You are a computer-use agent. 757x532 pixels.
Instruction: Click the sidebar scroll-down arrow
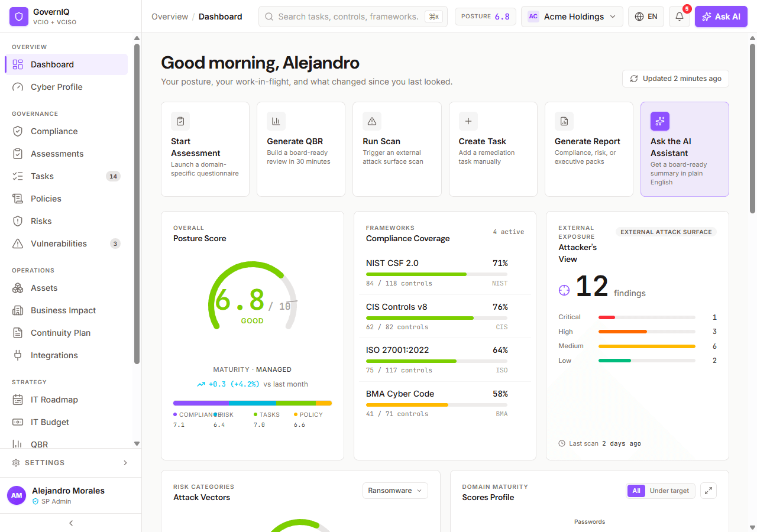click(137, 443)
